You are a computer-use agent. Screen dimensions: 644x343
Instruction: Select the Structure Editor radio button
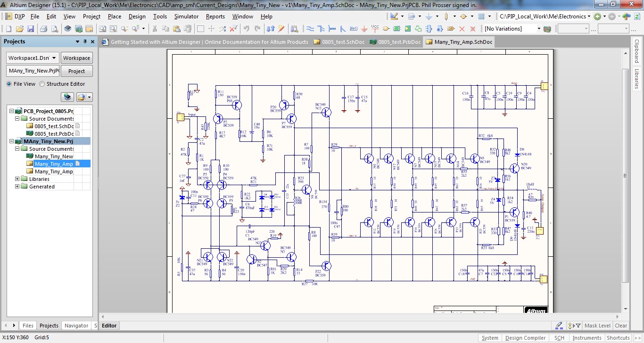point(42,84)
